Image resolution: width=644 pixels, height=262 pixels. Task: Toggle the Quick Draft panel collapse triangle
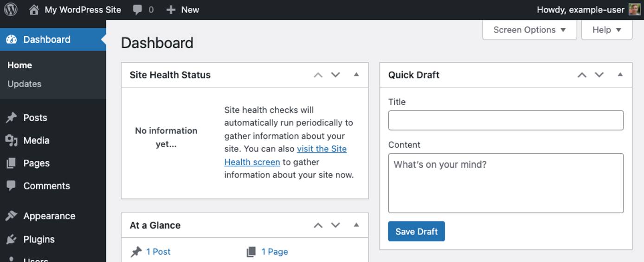[x=620, y=75]
